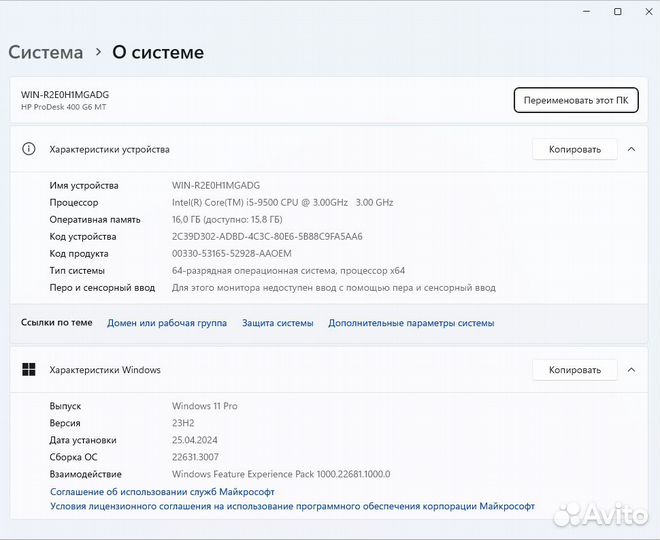Click the Характеристики Windows header text
The image size is (660, 540).
click(105, 370)
